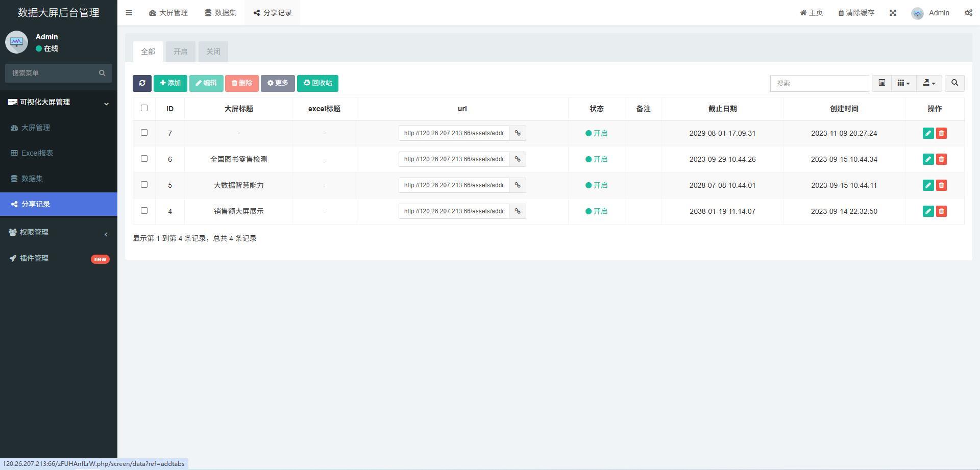Click the magnifier advanced search button
The width and height of the screenshot is (980, 470).
(x=954, y=83)
